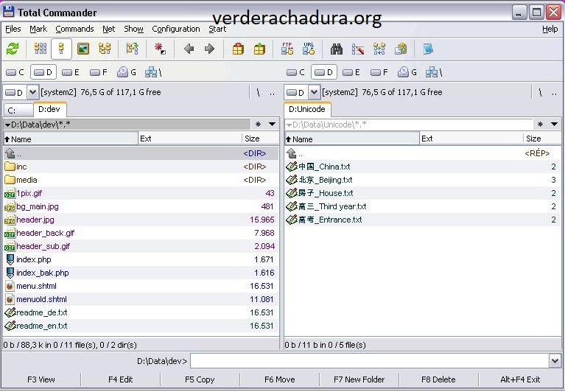This screenshot has width=565, height=392.
Task: Open the Configuration menu
Action: 176,29
